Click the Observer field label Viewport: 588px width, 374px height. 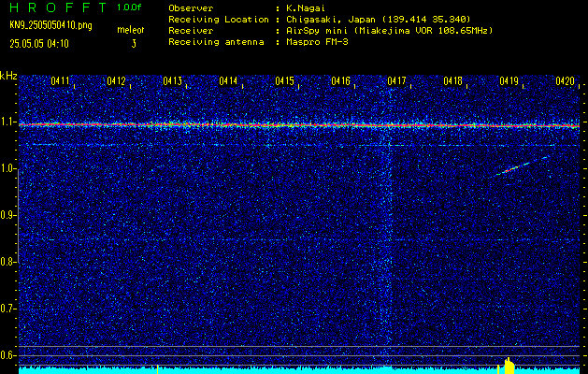coord(191,7)
